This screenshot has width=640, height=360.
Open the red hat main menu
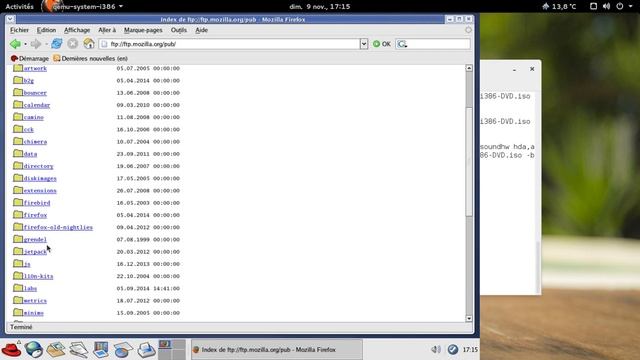(x=11, y=350)
